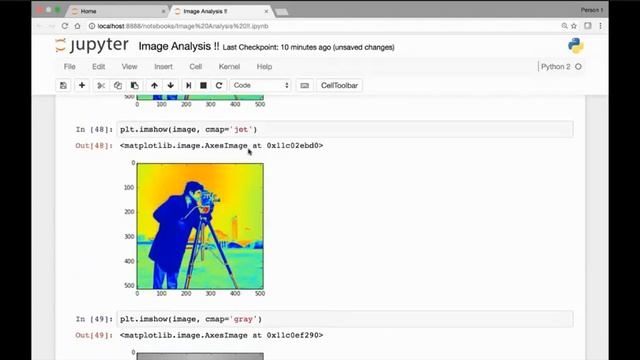Click the Python 2 kernel name

[556, 67]
